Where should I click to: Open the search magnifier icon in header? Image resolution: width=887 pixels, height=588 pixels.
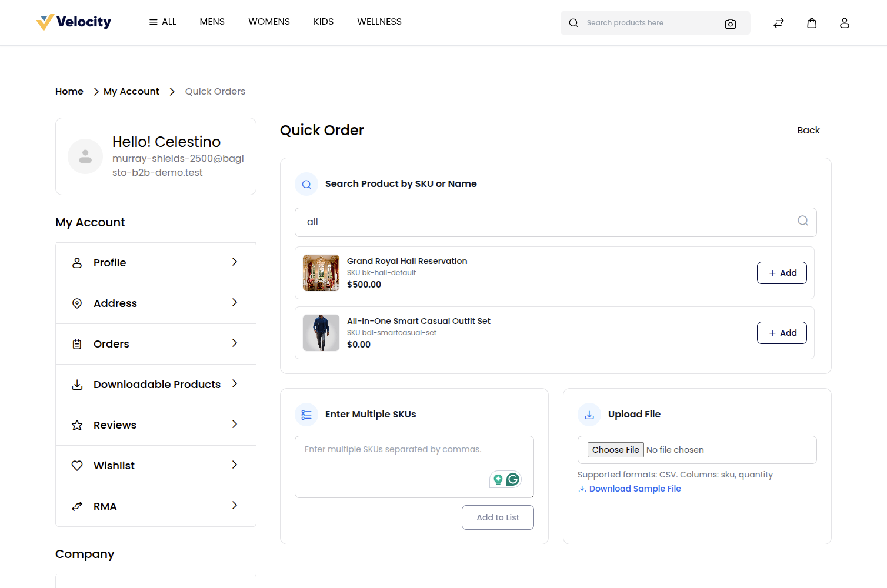point(573,23)
